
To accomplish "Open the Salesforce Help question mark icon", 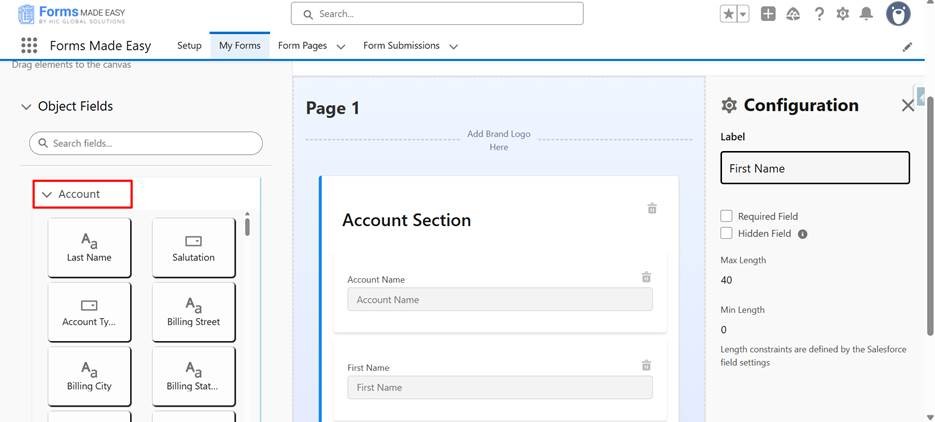I will (x=819, y=13).
